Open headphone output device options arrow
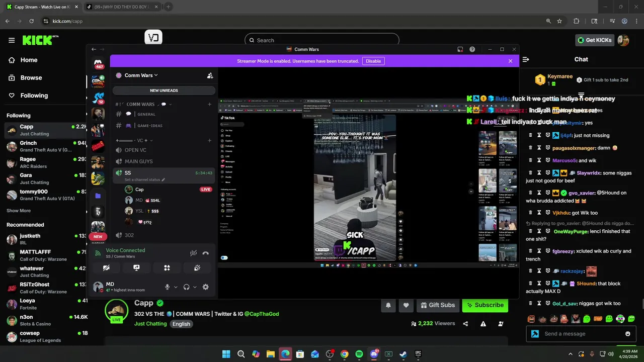The height and width of the screenshot is (362, 644). pyautogui.click(x=195, y=287)
